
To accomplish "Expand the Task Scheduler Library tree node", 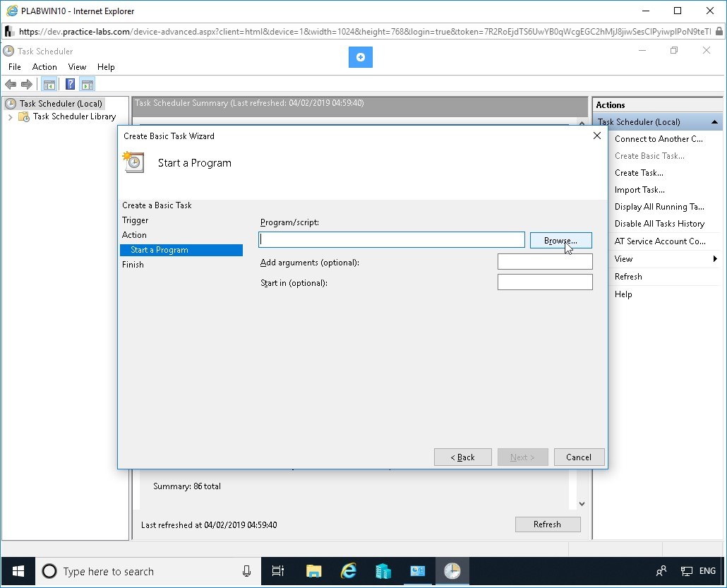I will pyautogui.click(x=10, y=117).
